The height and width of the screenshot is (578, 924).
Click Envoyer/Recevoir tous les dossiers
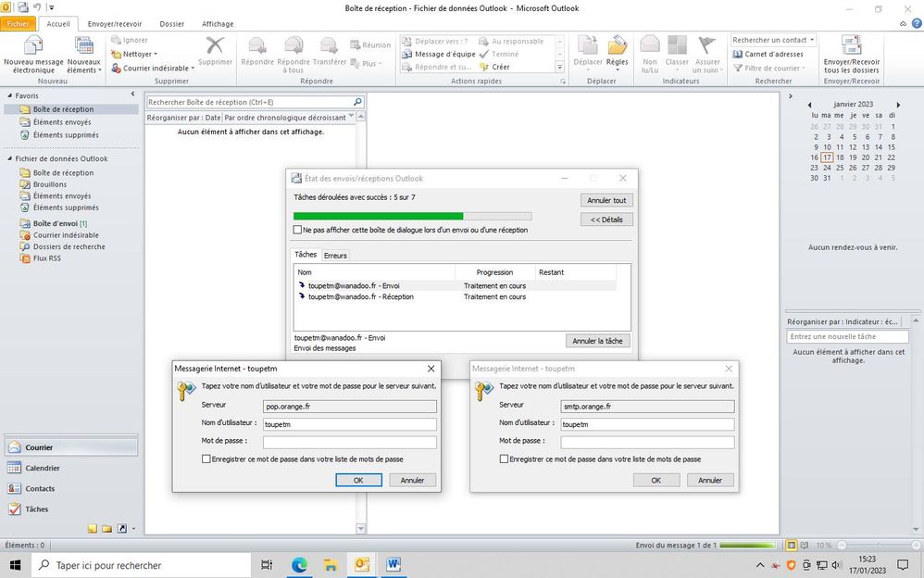pos(852,55)
